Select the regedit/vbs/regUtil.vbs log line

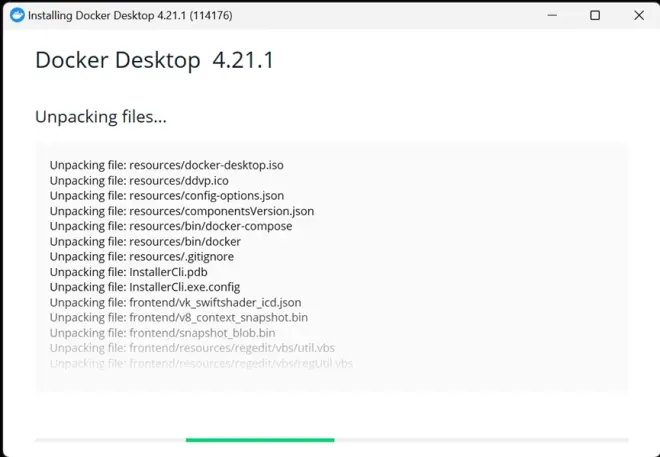[x=201, y=363]
